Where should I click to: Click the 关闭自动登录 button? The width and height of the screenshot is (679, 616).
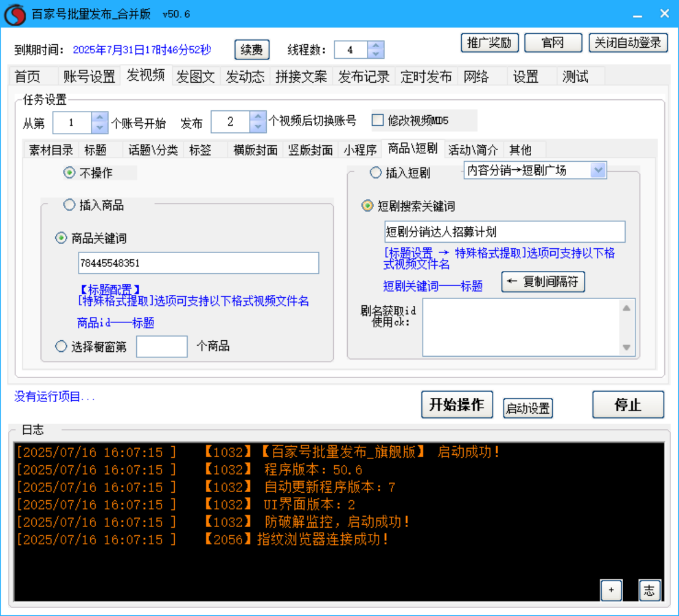628,42
